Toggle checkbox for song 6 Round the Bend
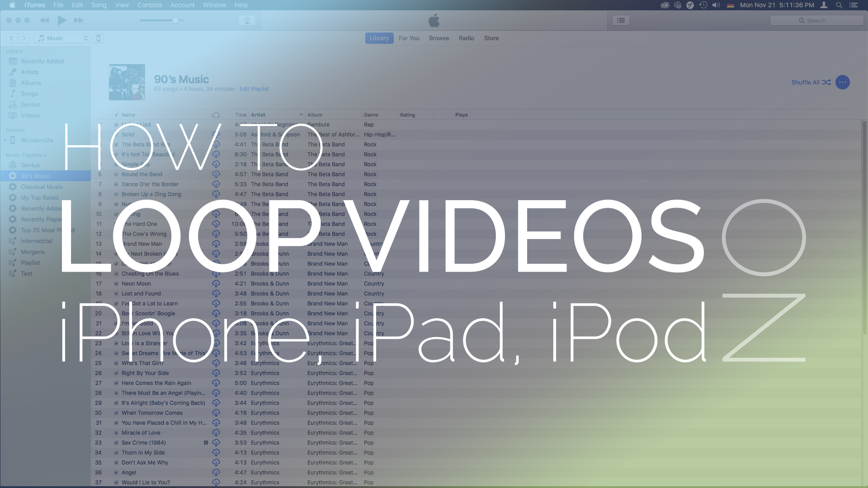 pyautogui.click(x=116, y=174)
